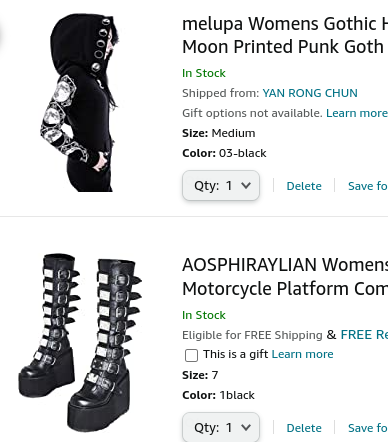Expand the hoodie quantity chevron arrow
Viewport: 388px width, 442px height.
(x=246, y=185)
